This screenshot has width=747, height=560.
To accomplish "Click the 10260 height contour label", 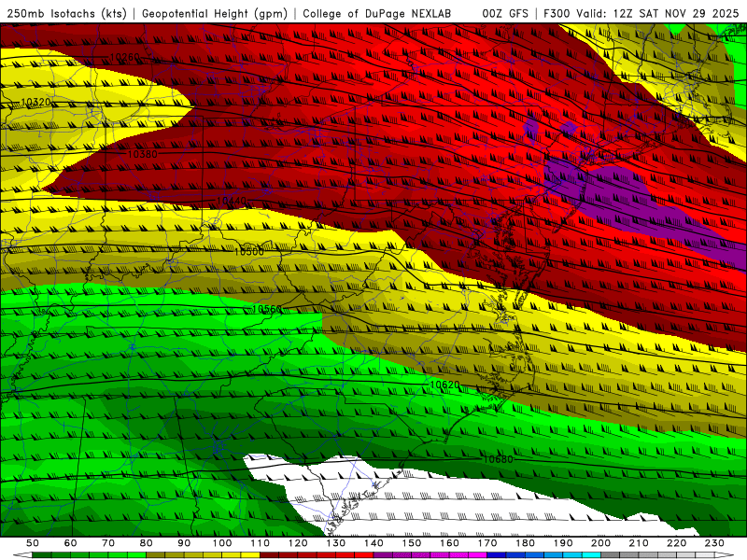I will coord(125,58).
